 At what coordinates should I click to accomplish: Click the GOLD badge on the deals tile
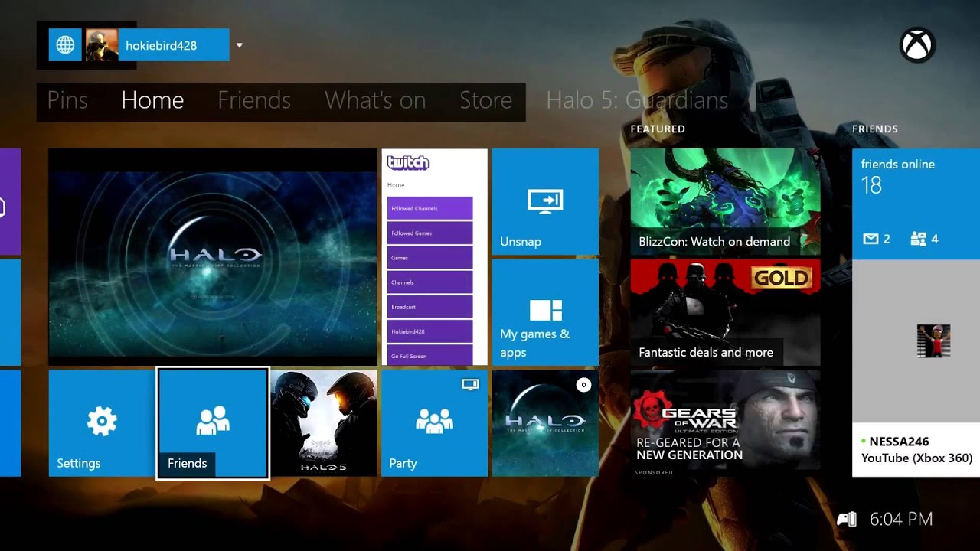(781, 278)
